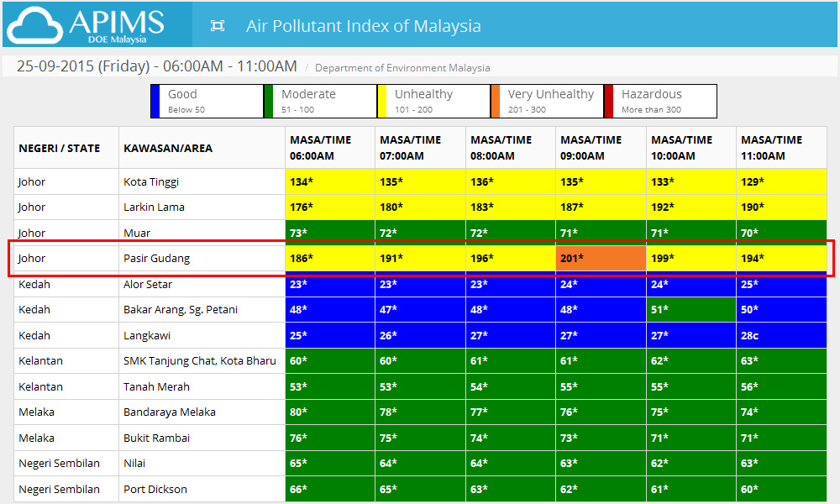This screenshot has height=504, width=840.
Task: Select the MASA/TIME 11:00AM column header
Action: coord(781,149)
